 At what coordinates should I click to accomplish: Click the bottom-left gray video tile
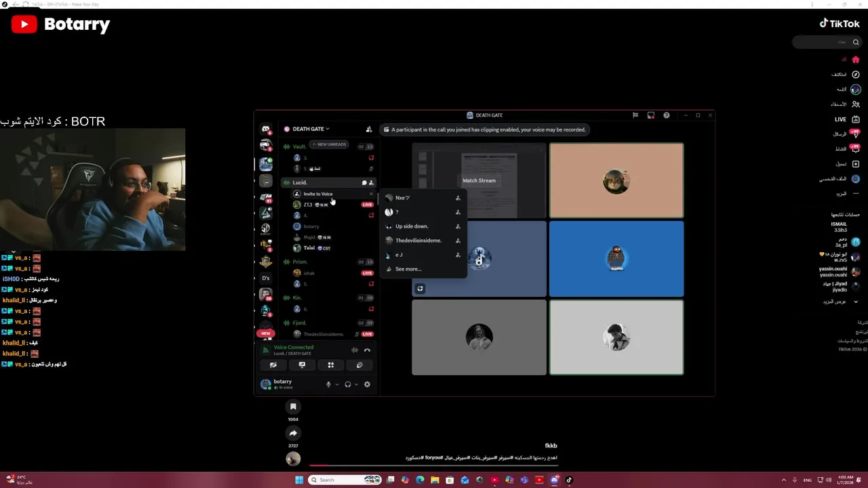479,338
